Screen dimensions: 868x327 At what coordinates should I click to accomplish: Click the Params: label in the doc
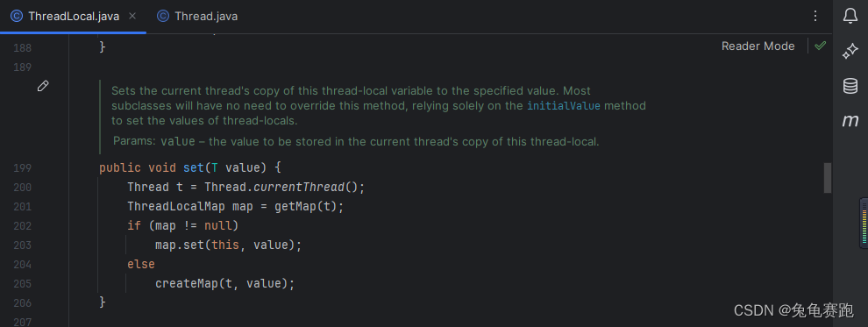tap(134, 141)
